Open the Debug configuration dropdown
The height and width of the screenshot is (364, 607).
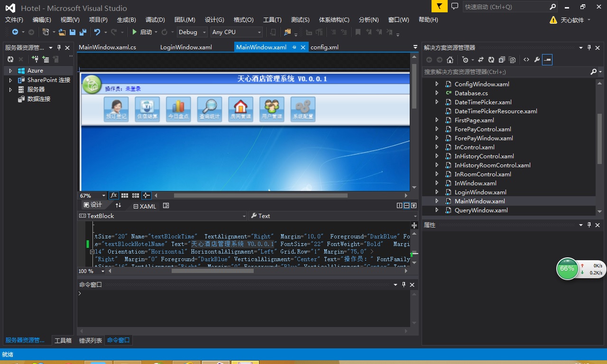click(x=192, y=32)
